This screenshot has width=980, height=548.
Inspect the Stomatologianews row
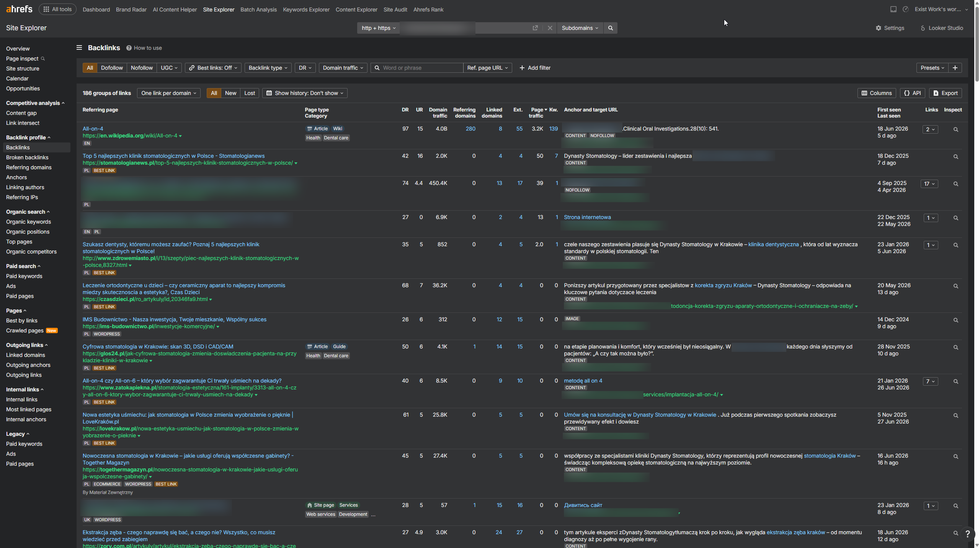pyautogui.click(x=955, y=157)
